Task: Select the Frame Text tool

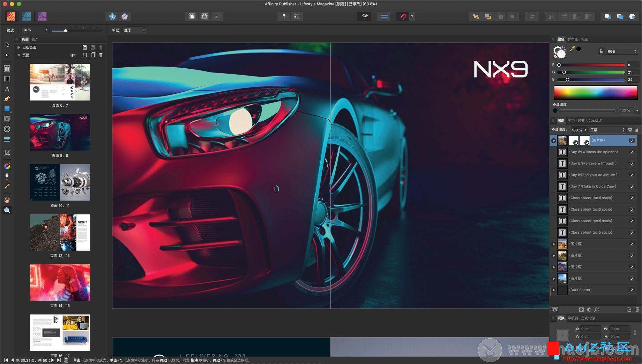Action: (7, 68)
